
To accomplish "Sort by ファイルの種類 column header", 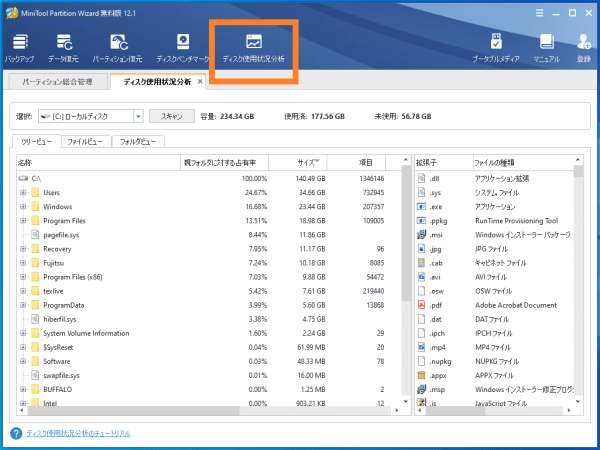I will click(x=523, y=163).
